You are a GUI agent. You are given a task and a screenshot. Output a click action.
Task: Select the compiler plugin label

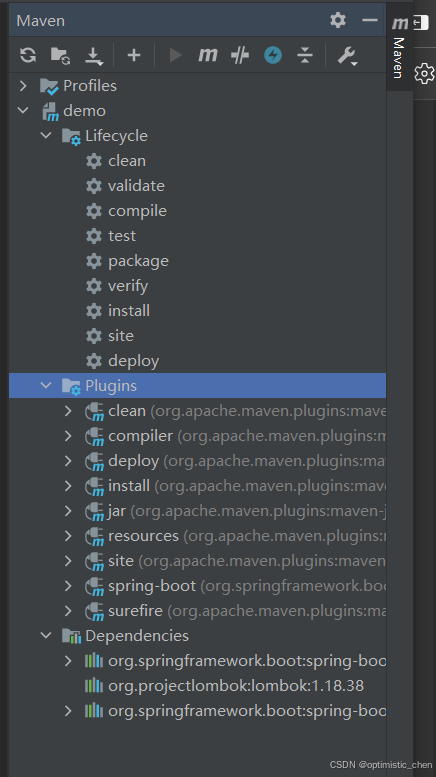coord(140,436)
